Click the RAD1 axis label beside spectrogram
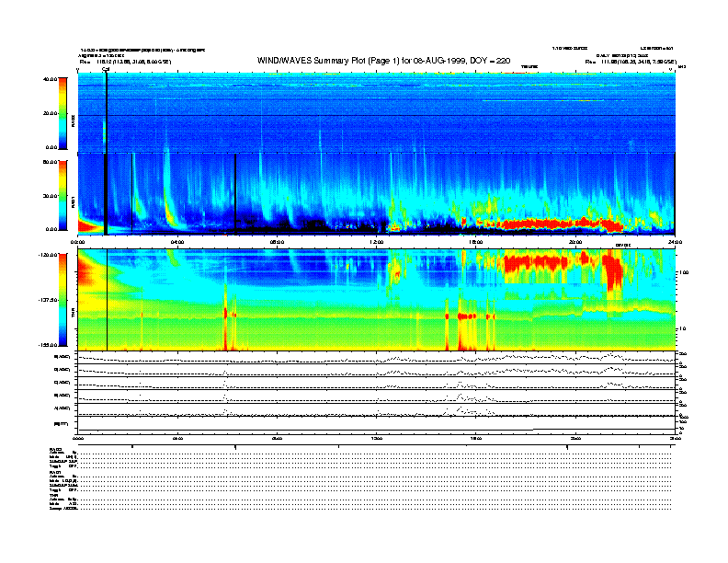Screen dimensions: 728x563 (74, 202)
